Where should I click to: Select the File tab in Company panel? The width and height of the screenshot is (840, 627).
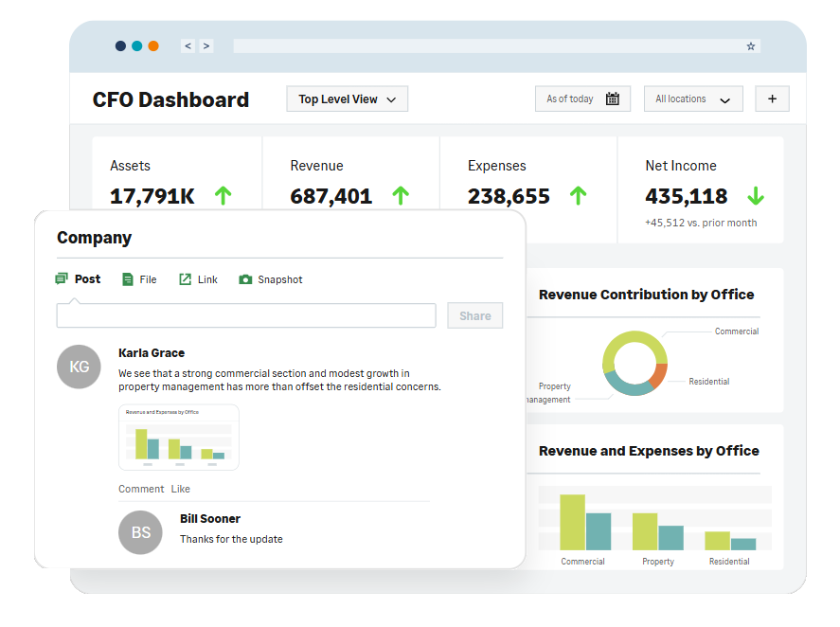(x=139, y=278)
